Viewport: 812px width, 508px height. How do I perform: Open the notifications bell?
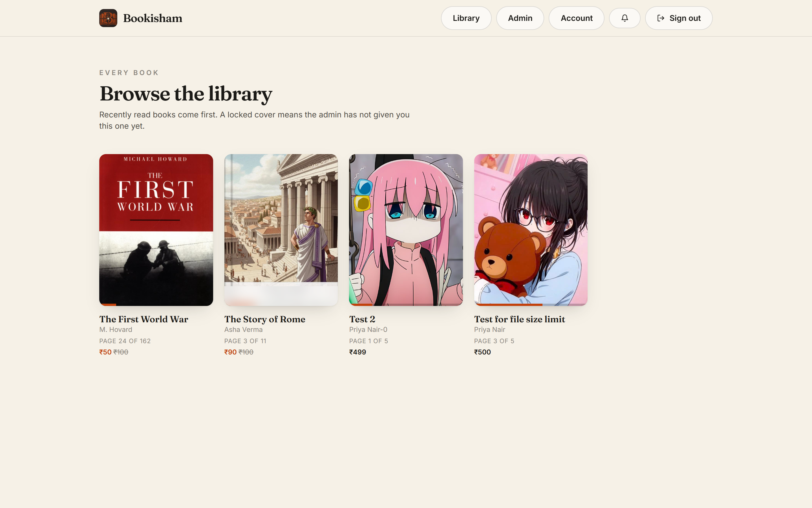[625, 18]
